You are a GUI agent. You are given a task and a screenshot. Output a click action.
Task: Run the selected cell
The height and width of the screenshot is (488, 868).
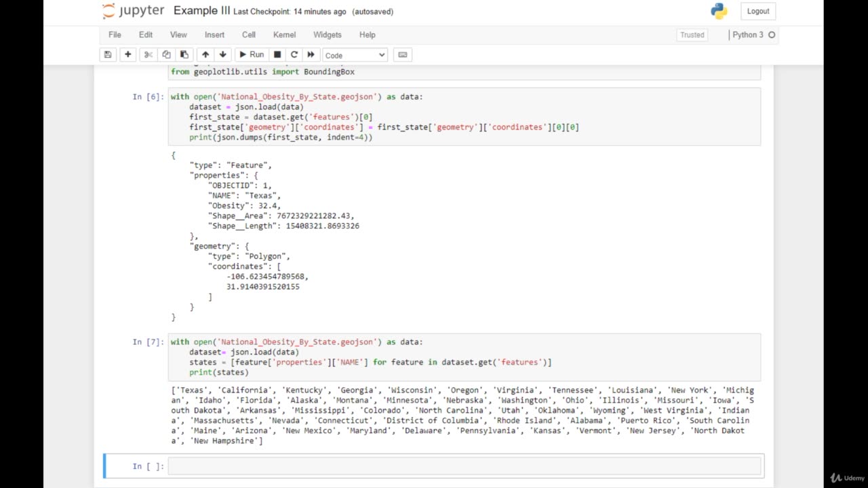[x=252, y=55]
